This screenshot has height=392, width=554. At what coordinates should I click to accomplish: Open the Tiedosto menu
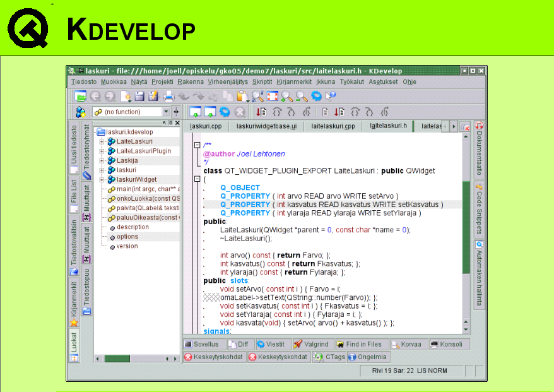pyautogui.click(x=84, y=82)
